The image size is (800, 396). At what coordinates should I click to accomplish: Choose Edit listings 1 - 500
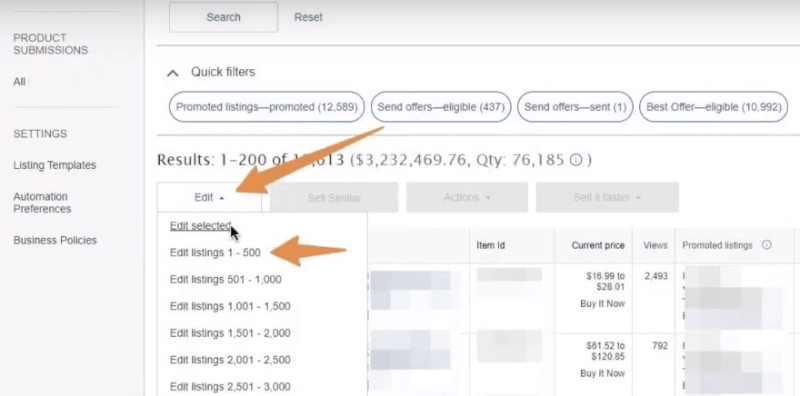click(x=215, y=253)
